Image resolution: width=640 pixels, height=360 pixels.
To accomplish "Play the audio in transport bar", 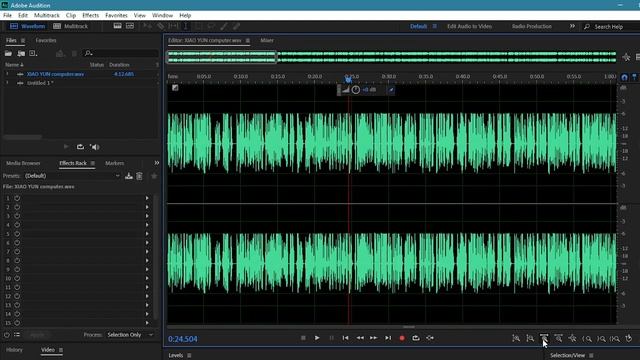I will [317, 338].
